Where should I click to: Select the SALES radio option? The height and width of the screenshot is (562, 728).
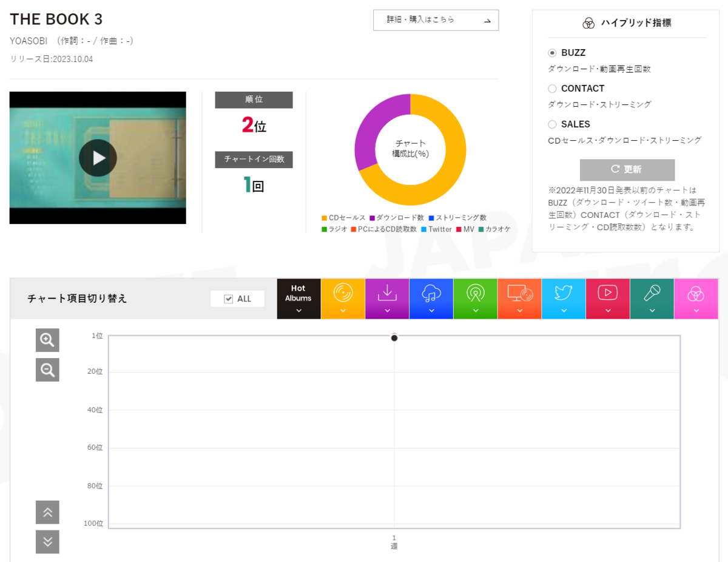click(x=552, y=124)
